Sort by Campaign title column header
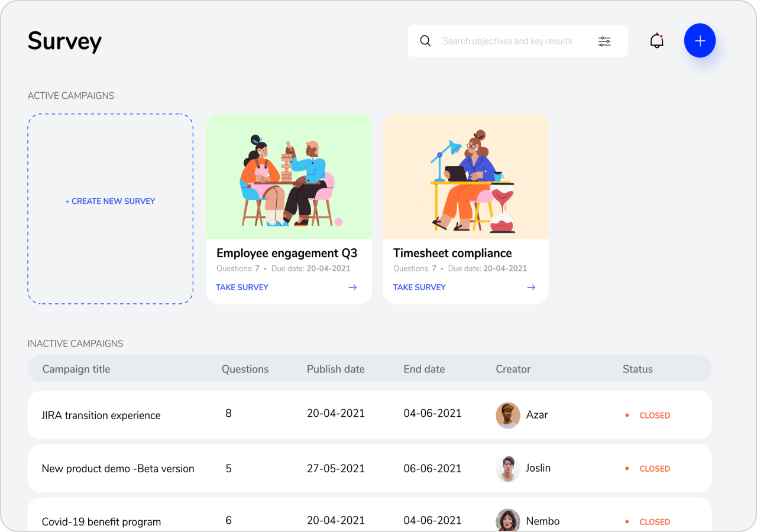757x532 pixels. pyautogui.click(x=76, y=369)
